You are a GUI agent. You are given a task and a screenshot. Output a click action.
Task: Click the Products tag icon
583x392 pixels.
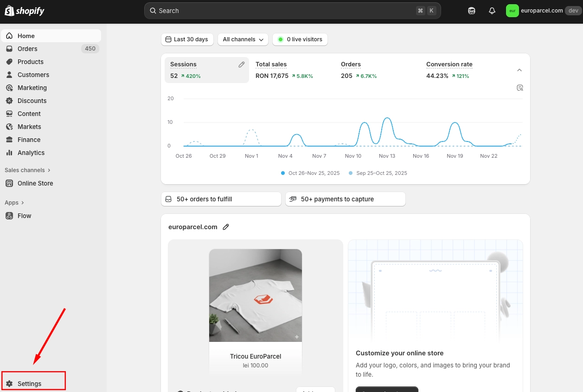[9, 62]
